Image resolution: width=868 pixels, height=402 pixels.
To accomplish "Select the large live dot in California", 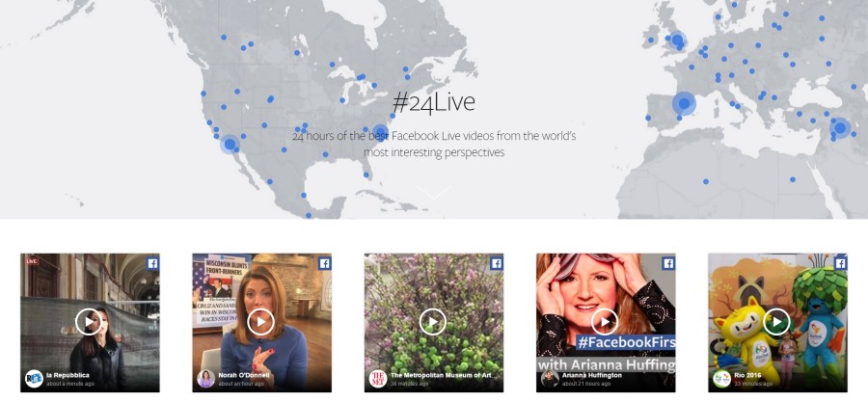I will 230,144.
